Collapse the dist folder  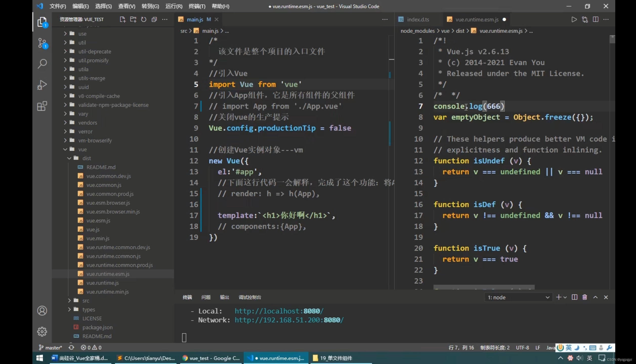[69, 158]
